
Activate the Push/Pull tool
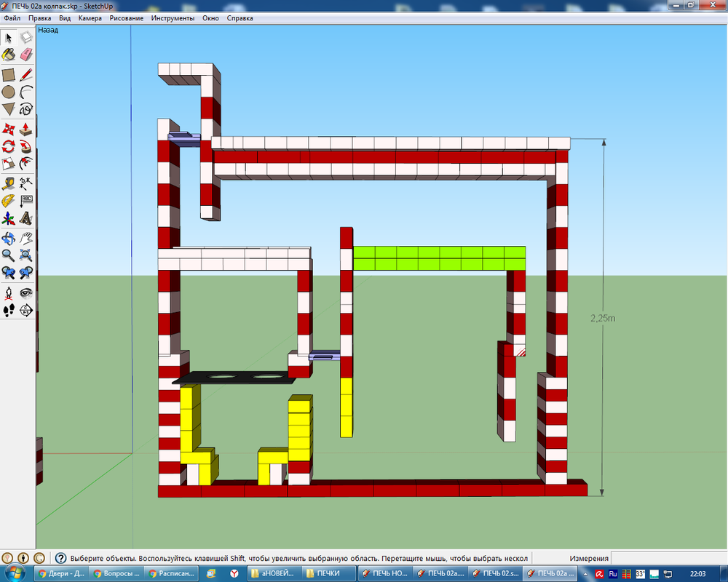pyautogui.click(x=24, y=129)
